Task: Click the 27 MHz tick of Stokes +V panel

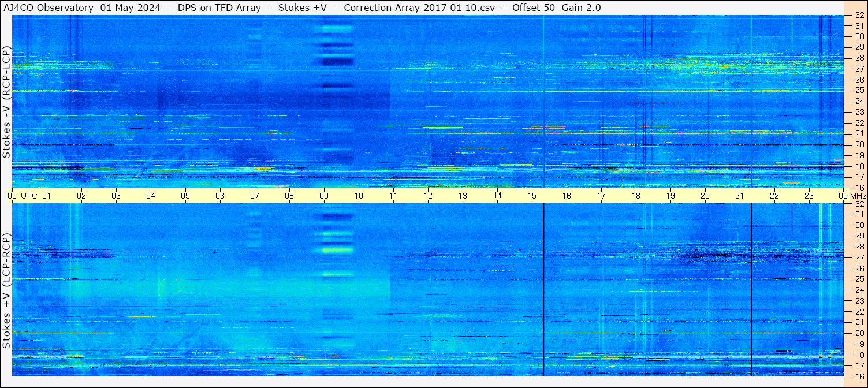Action: 859,258
